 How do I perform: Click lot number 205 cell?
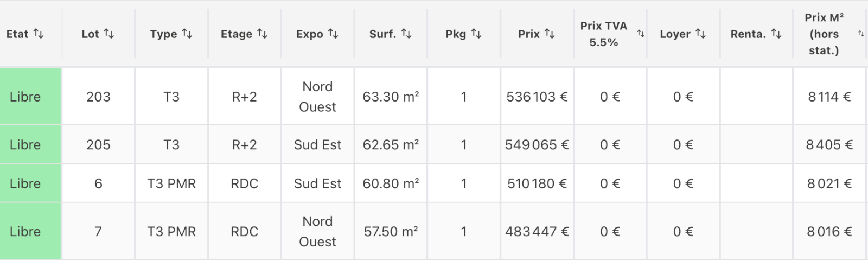(x=98, y=145)
